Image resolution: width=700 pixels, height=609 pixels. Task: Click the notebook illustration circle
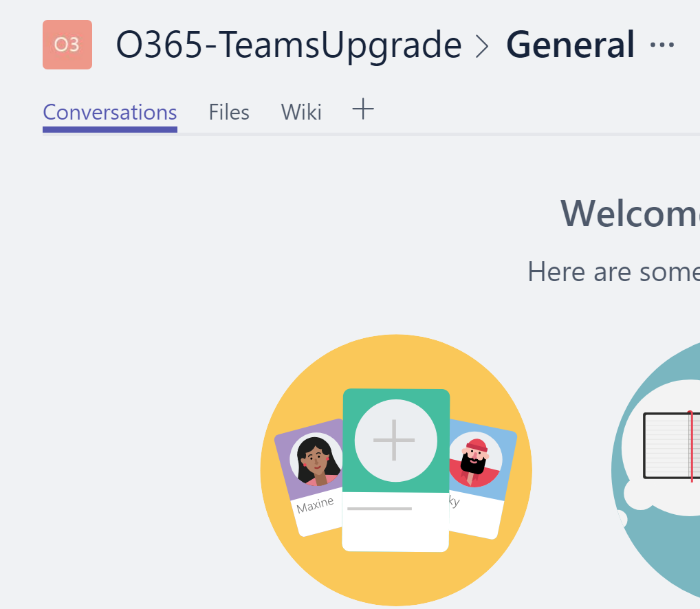pyautogui.click(x=656, y=469)
